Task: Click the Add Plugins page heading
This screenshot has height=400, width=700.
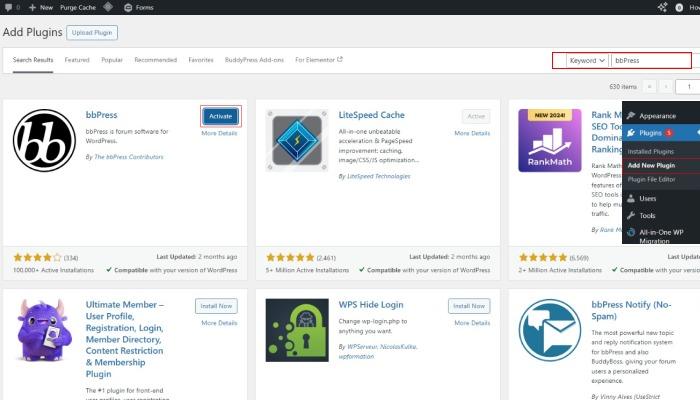Action: 33,32
